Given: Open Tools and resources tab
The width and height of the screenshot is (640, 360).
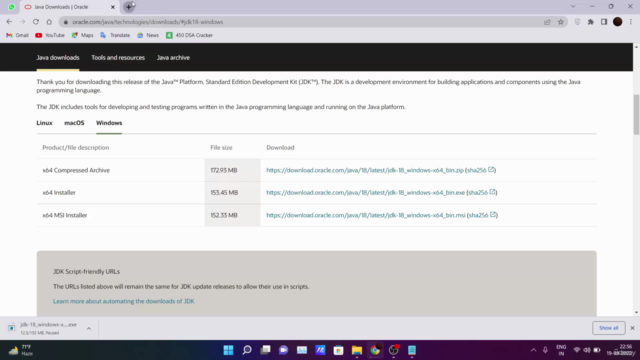Looking at the screenshot, I should pos(118,58).
